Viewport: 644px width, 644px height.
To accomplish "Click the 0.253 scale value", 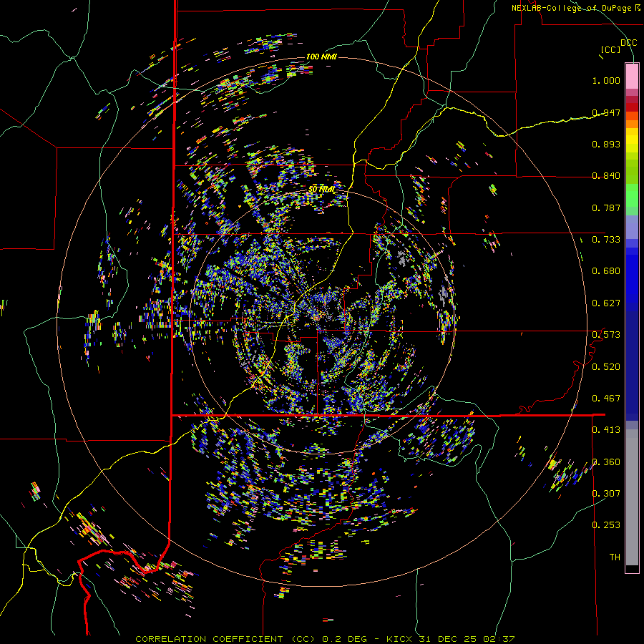I will pyautogui.click(x=606, y=525).
